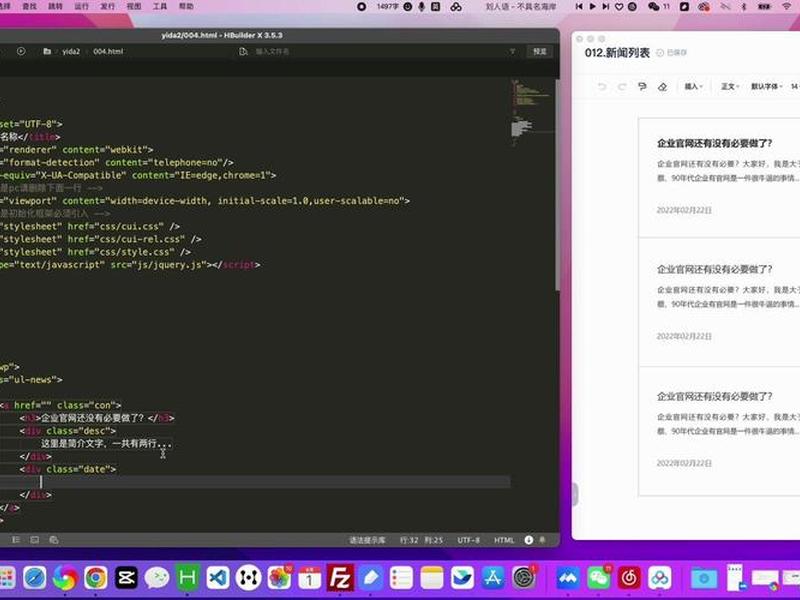Screen dimensions: 800x600
Task: Change the UTF-8 encoding in status bar
Action: tap(468, 540)
